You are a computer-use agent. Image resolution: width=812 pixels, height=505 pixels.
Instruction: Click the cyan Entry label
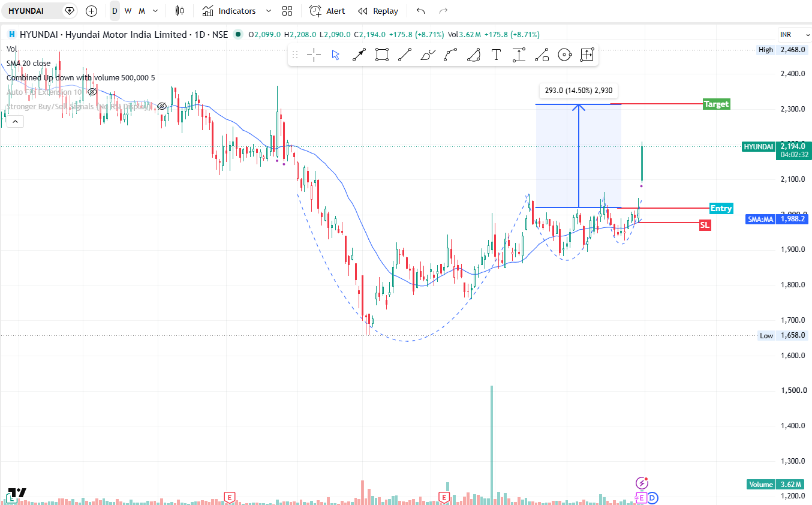(x=721, y=208)
